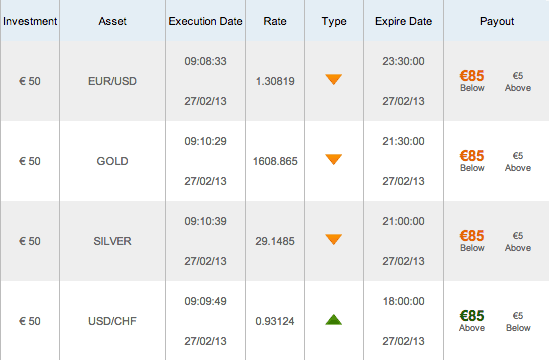549x360 pixels.
Task: Click the green up arrow for USD/CHF
Action: coord(333,319)
